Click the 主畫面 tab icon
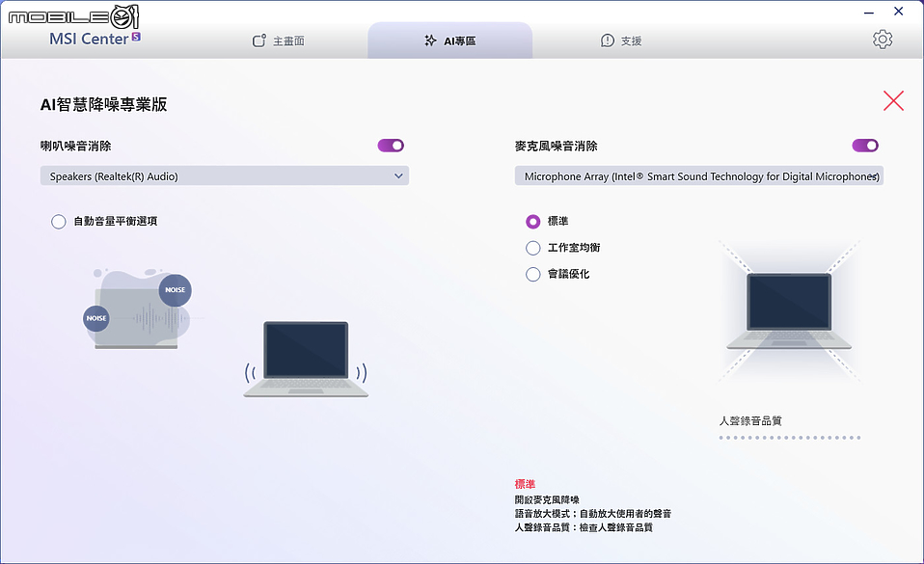 pyautogui.click(x=259, y=40)
